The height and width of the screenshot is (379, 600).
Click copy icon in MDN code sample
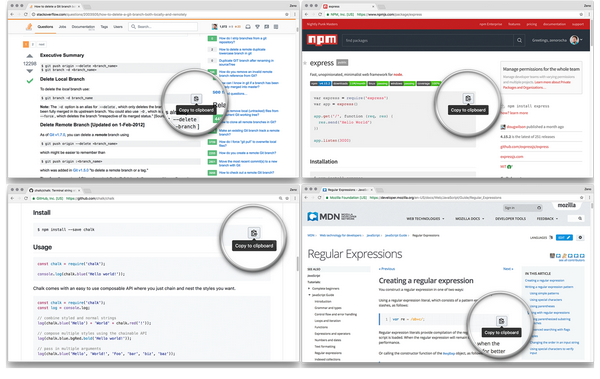click(x=501, y=321)
